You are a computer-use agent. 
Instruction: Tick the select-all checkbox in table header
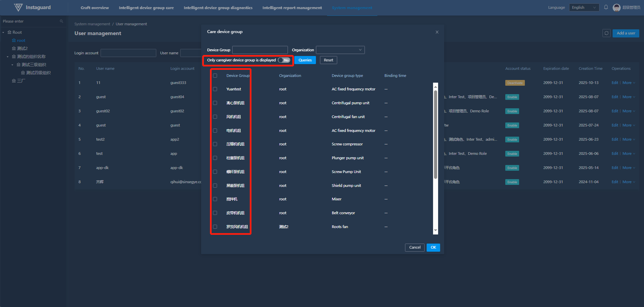[x=215, y=76]
